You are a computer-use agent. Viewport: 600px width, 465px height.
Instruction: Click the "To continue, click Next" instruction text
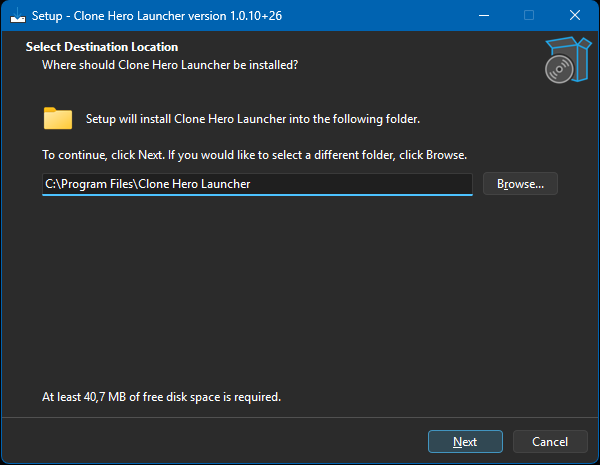pyautogui.click(x=254, y=155)
